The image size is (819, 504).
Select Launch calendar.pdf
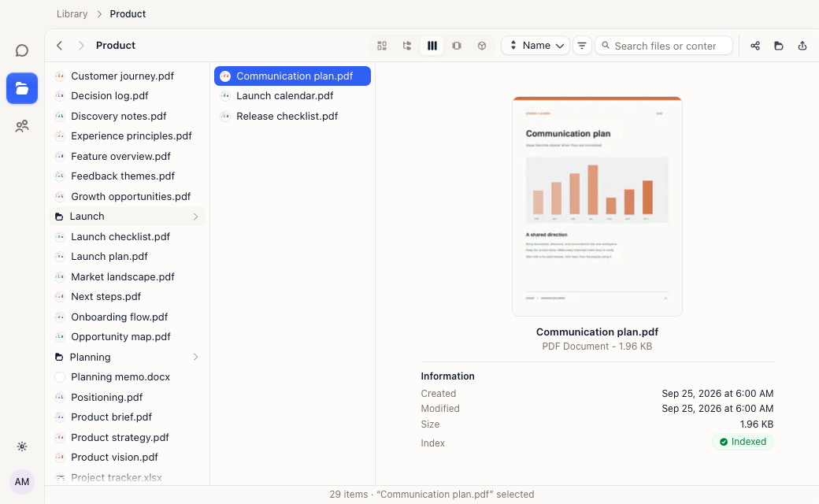(x=292, y=95)
